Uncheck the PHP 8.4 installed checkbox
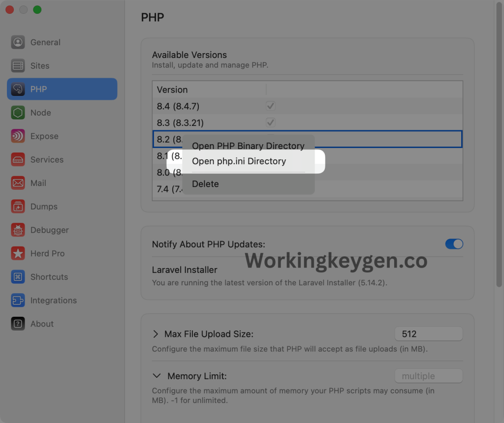The width and height of the screenshot is (504, 423). [x=270, y=105]
